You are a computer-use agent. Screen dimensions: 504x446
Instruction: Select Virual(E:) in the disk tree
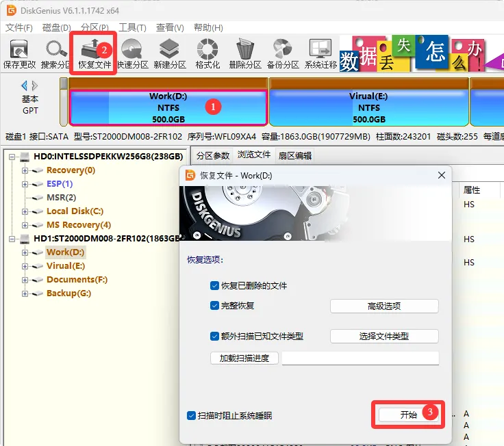tap(66, 266)
